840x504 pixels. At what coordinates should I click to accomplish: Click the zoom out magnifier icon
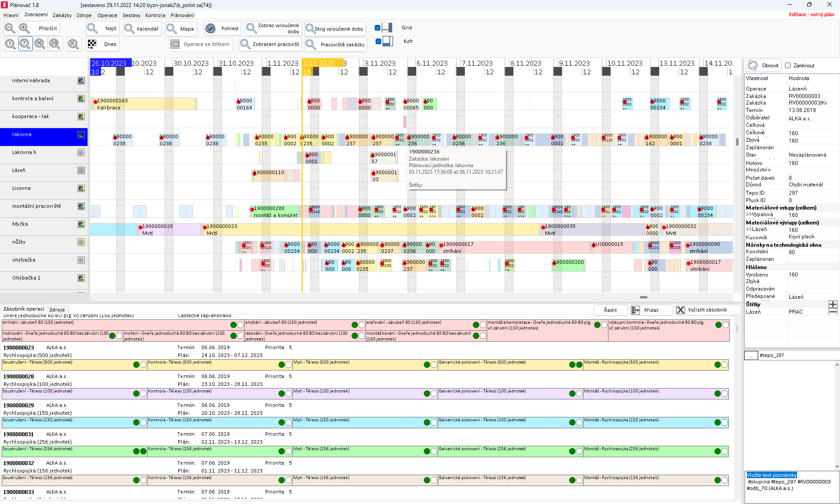10,28
